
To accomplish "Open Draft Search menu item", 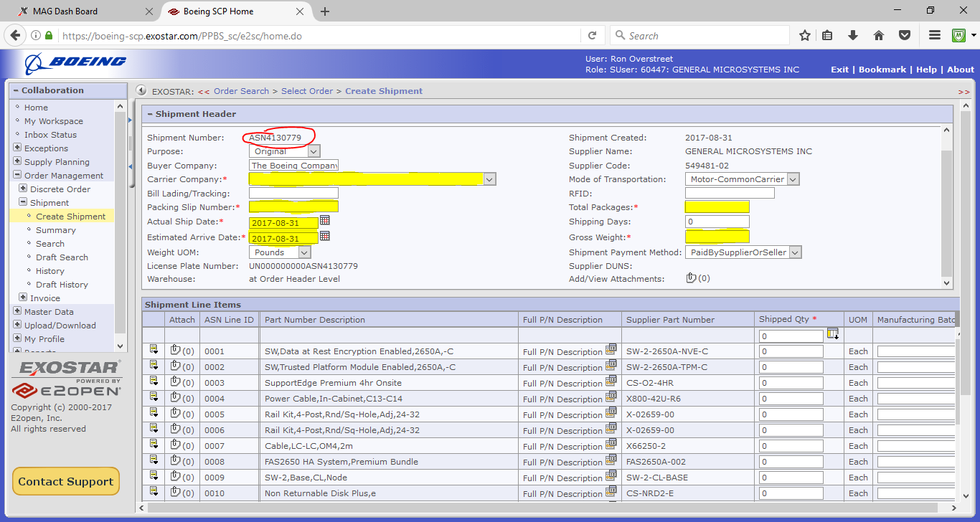I will click(62, 257).
